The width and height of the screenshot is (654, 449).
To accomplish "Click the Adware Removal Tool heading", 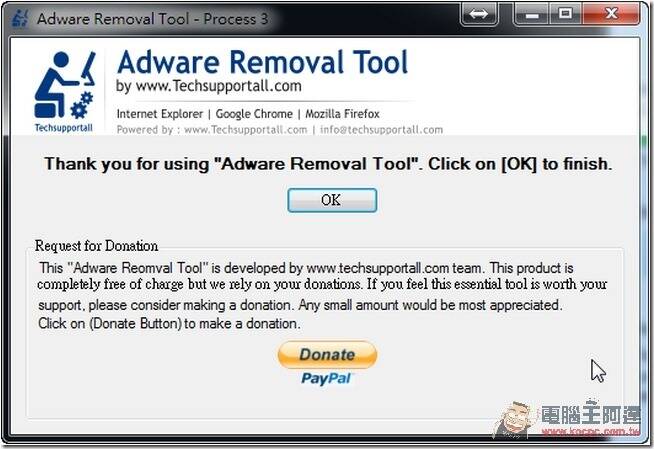I will (262, 63).
